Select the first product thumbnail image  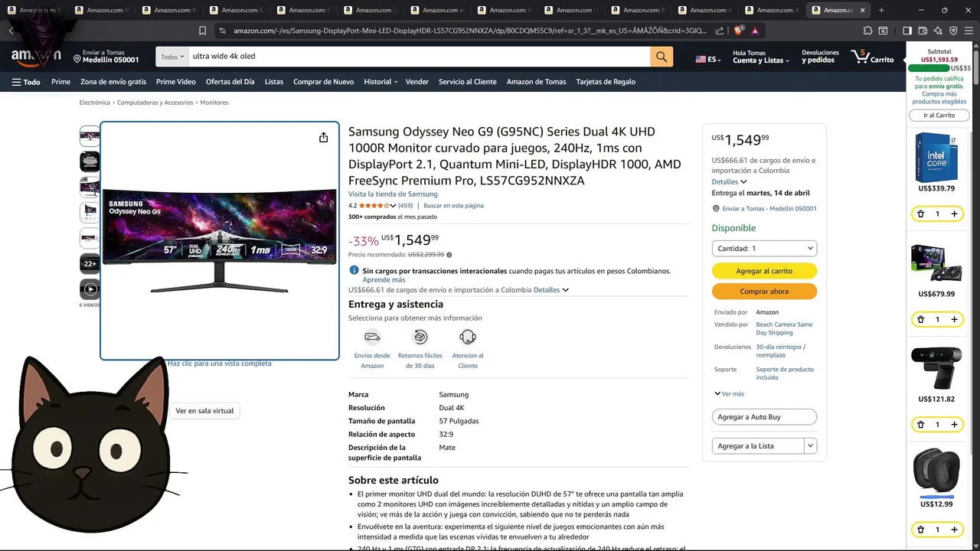(x=90, y=137)
